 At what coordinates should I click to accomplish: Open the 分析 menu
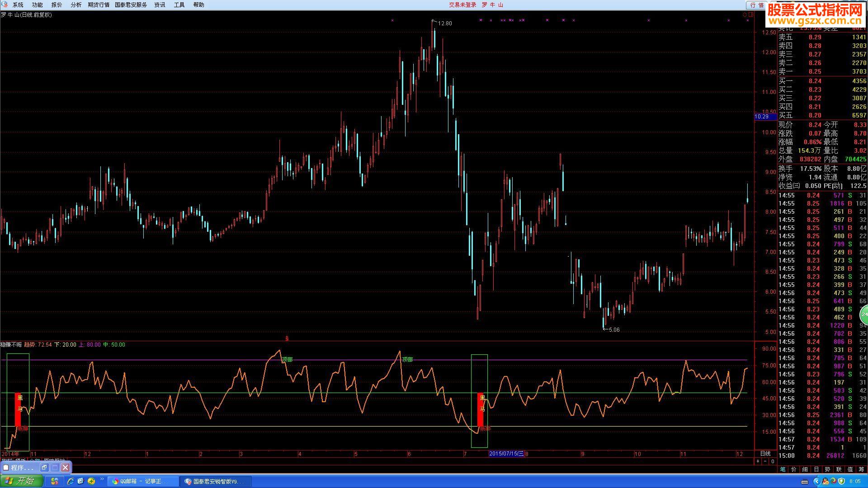click(76, 5)
